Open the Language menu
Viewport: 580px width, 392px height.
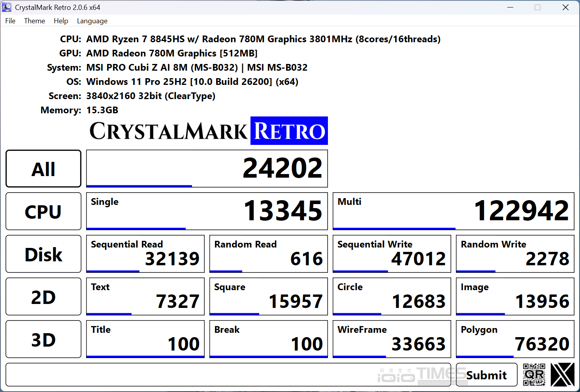point(92,21)
